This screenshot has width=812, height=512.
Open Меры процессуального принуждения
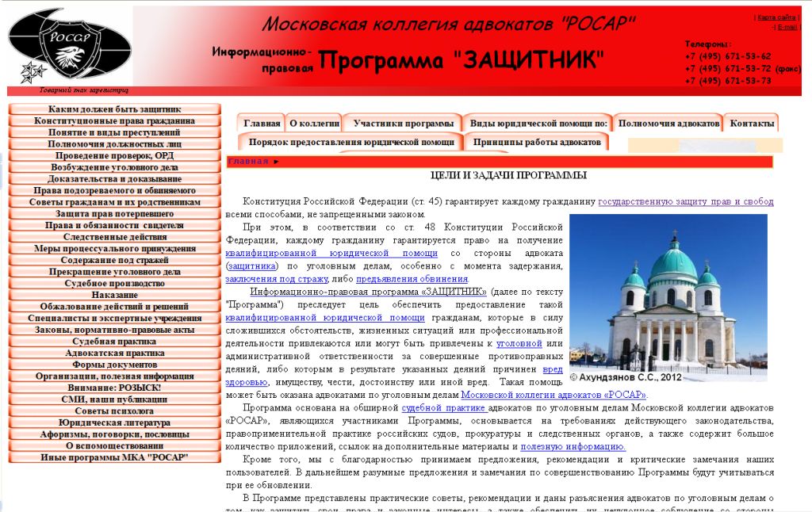point(114,248)
